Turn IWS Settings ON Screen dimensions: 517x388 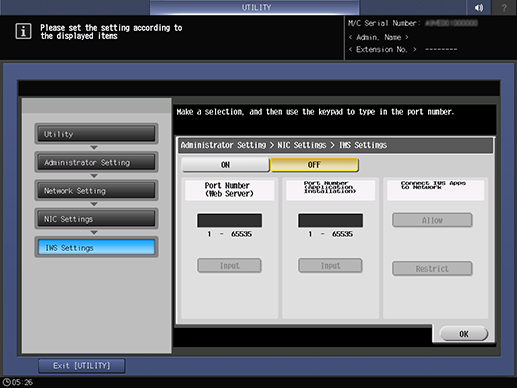(x=225, y=165)
